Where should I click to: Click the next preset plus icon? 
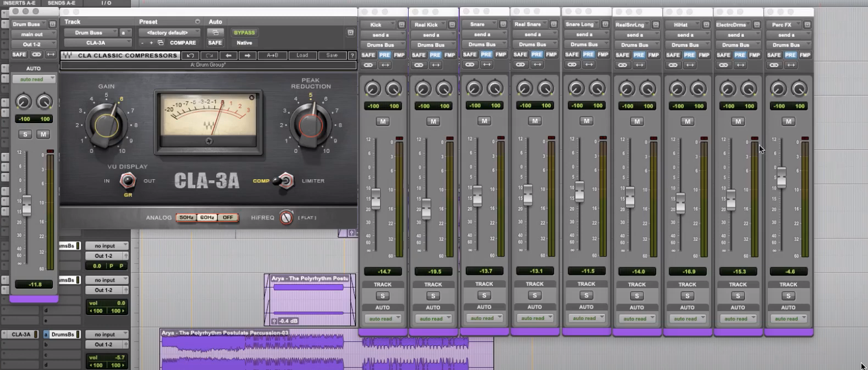pos(151,43)
